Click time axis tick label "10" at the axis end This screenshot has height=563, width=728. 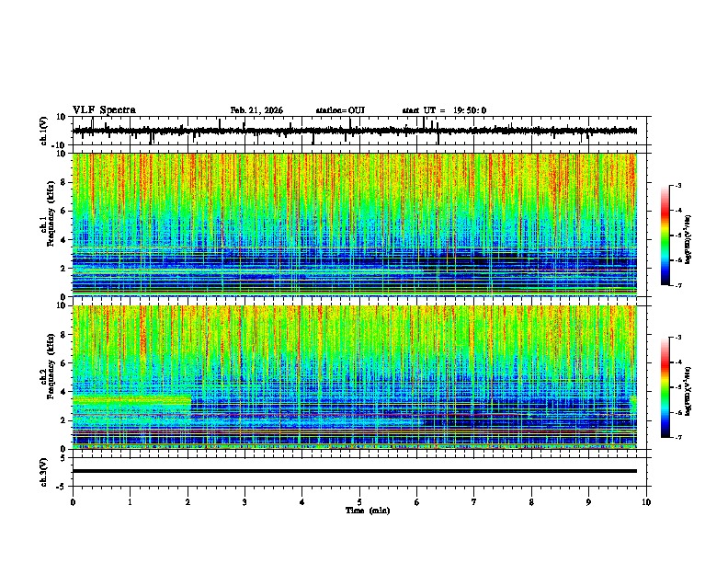646,502
